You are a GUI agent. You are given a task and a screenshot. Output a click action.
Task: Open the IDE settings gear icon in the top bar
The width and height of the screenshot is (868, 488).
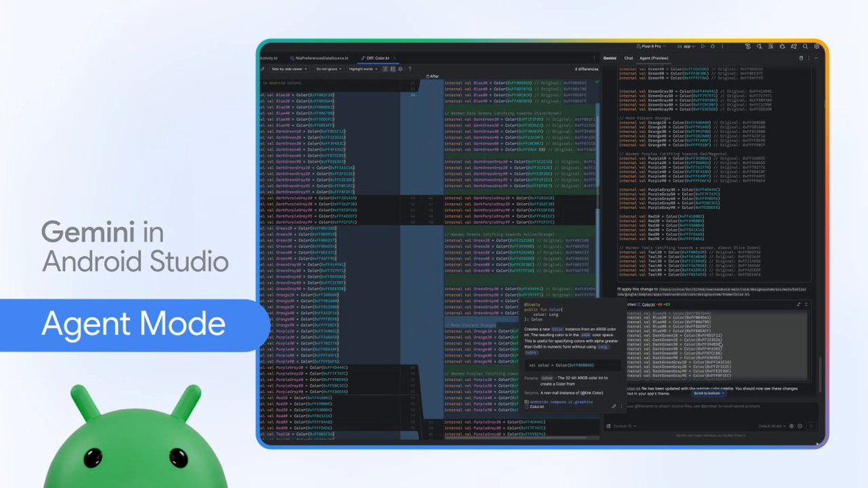click(817, 46)
